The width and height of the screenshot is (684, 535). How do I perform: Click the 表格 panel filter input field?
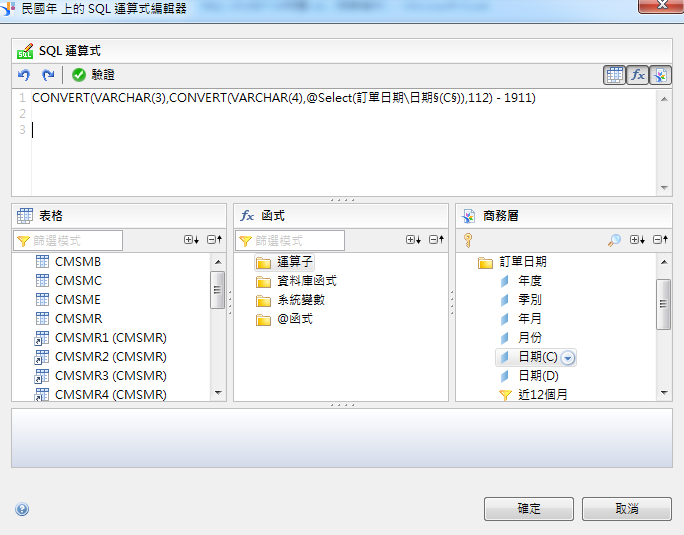[x=68, y=240]
